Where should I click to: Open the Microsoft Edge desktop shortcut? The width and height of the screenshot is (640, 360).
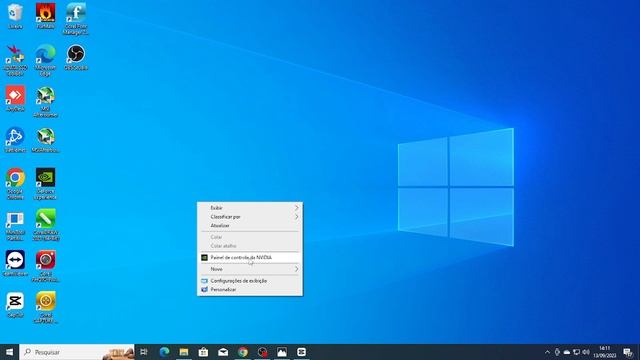tap(45, 60)
